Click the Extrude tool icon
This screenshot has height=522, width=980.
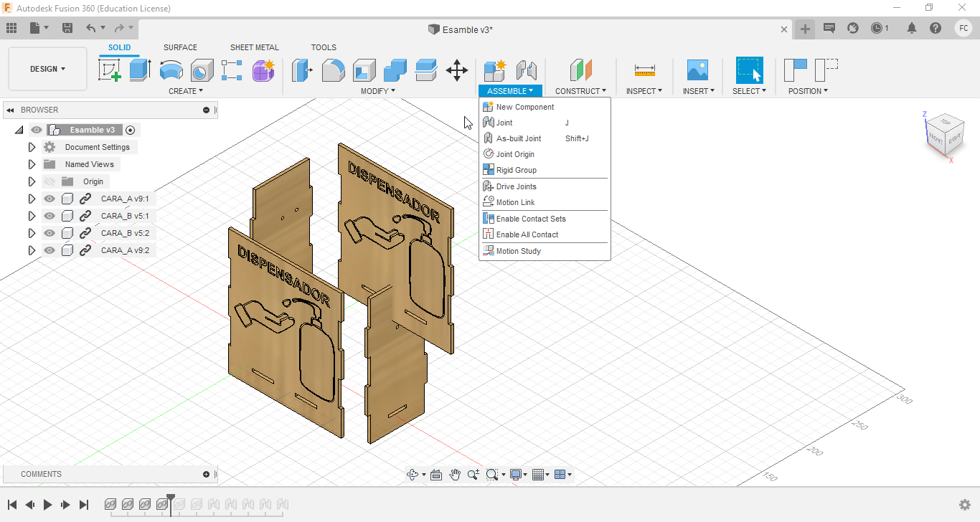tap(140, 70)
